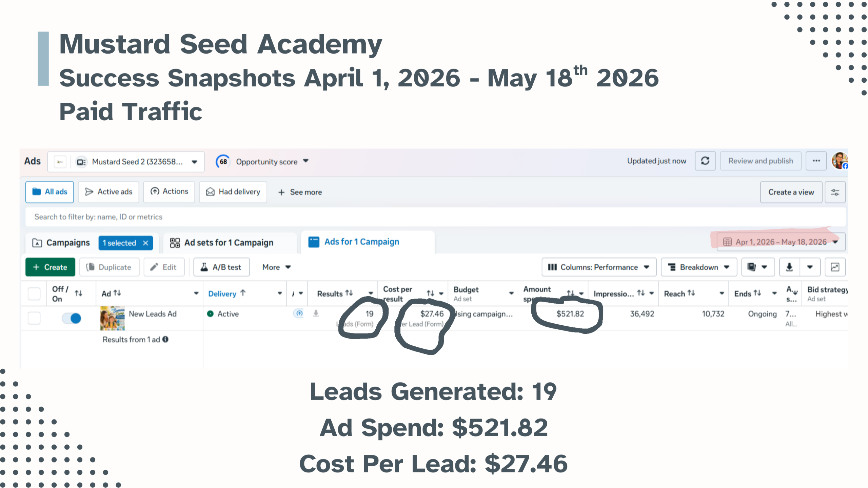The width and height of the screenshot is (868, 488).
Task: Select the Active ads filter tab
Action: point(108,192)
